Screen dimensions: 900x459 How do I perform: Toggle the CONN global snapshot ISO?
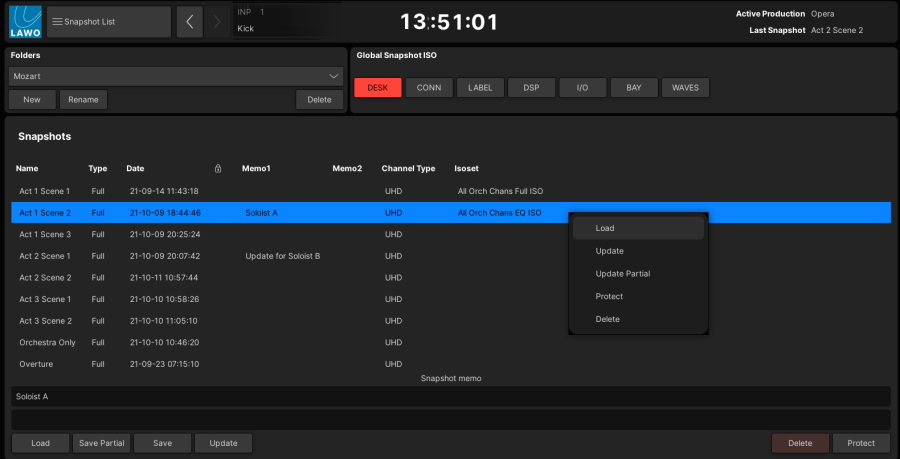(429, 88)
